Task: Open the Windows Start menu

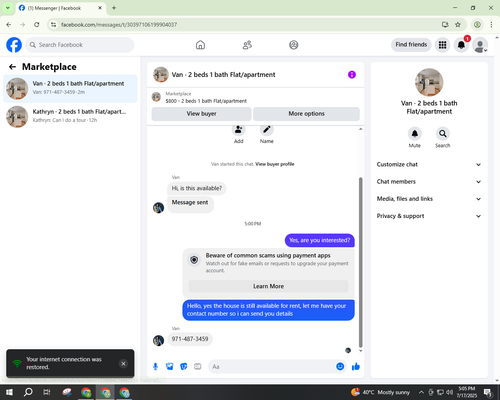Action: pyautogui.click(x=9, y=392)
